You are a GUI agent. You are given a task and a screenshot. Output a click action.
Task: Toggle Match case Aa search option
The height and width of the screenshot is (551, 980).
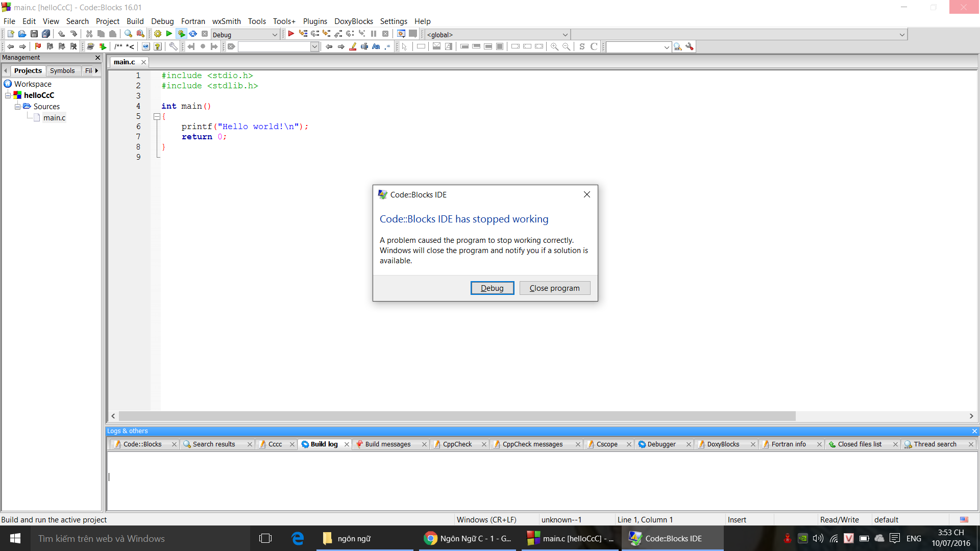tap(376, 46)
